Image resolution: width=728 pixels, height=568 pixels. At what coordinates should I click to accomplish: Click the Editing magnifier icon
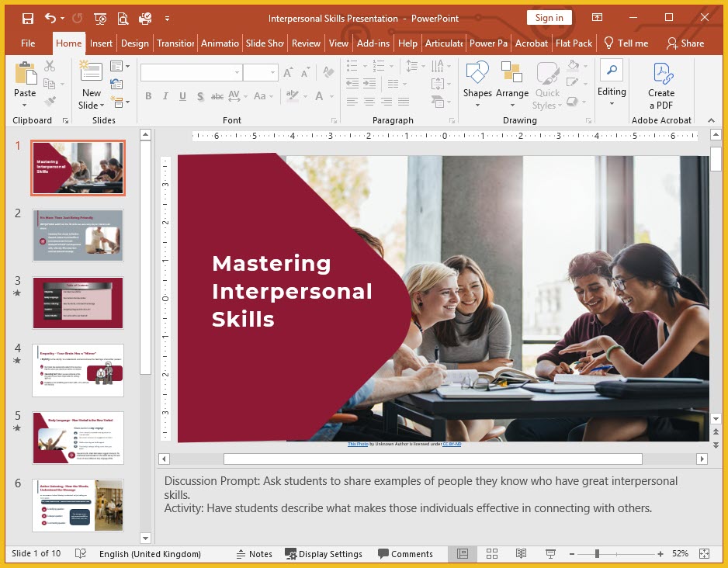(x=612, y=71)
